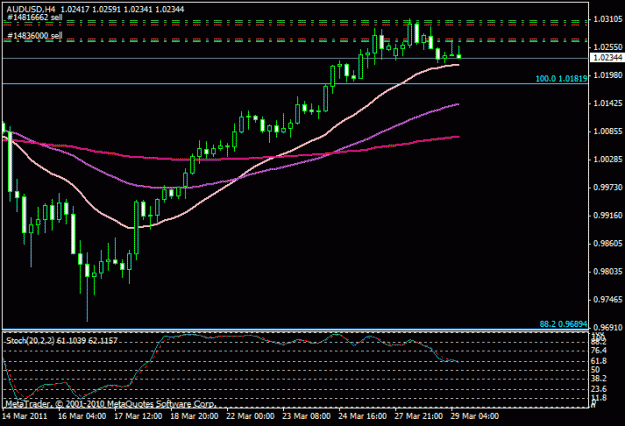Click the price scale value 1.03105
The image size is (625, 426).
608,19
